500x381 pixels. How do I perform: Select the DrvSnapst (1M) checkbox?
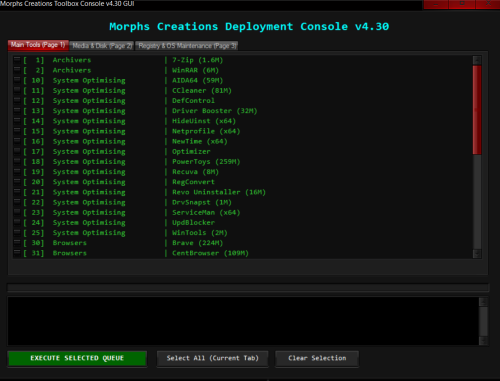tap(17, 202)
